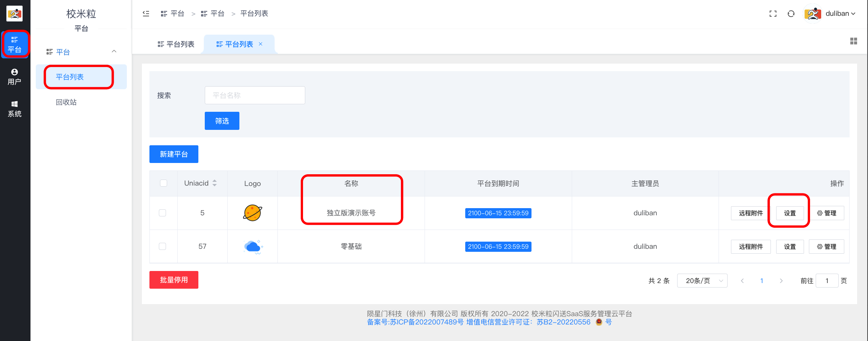Open the tab grid menu icon

click(853, 41)
